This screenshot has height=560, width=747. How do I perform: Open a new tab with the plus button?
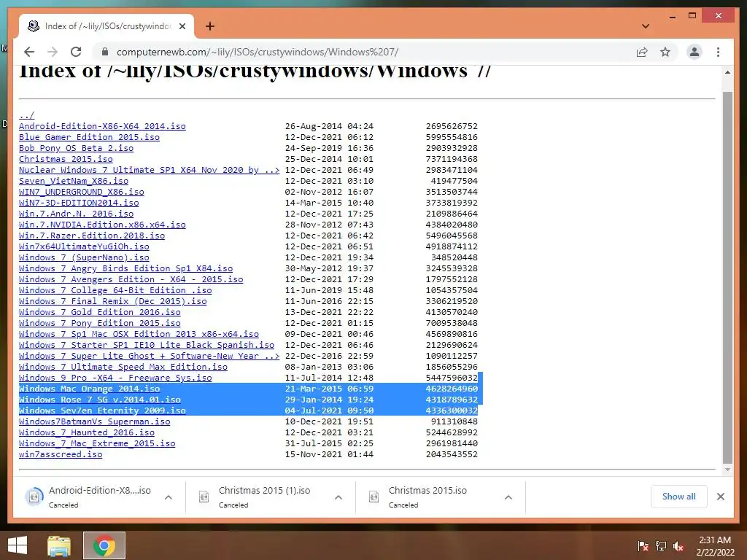click(209, 26)
